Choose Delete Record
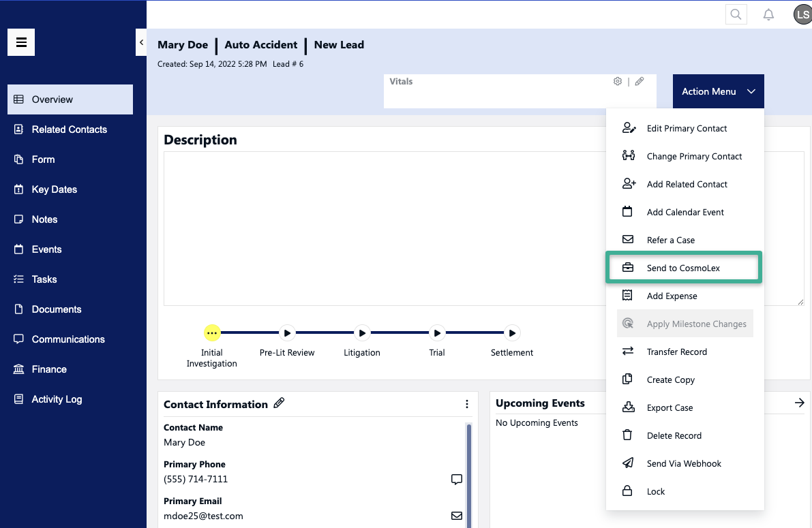The height and width of the screenshot is (528, 812). (685, 436)
